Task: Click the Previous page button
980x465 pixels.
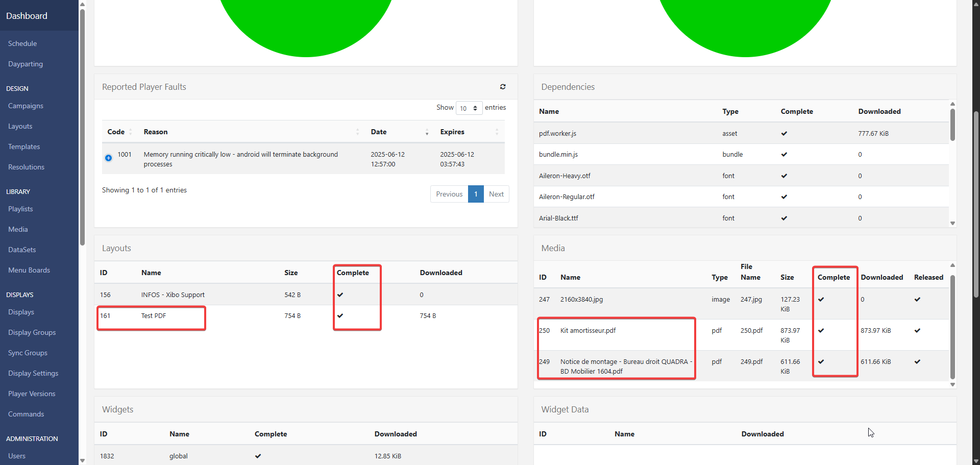Action: pos(449,194)
